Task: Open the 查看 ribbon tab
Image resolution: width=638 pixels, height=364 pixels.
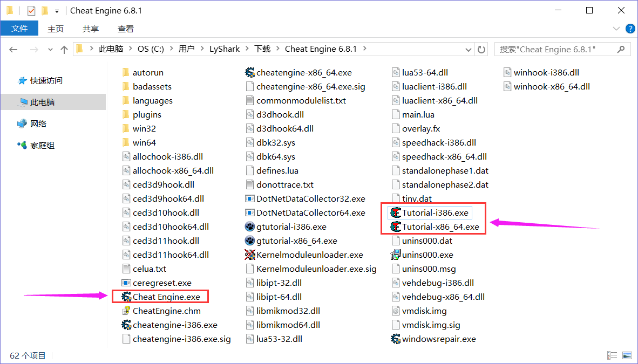Action: tap(125, 29)
